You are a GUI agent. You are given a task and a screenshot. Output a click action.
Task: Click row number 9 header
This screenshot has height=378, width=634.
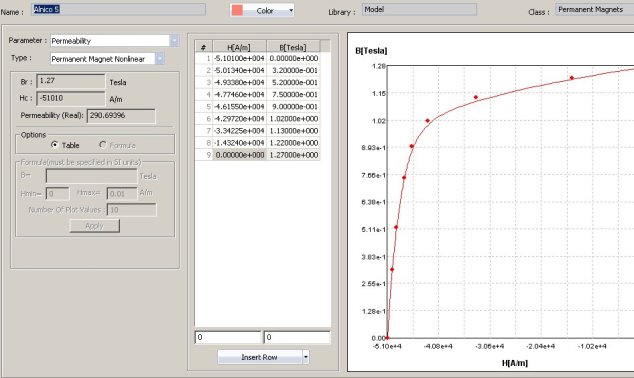coord(204,155)
